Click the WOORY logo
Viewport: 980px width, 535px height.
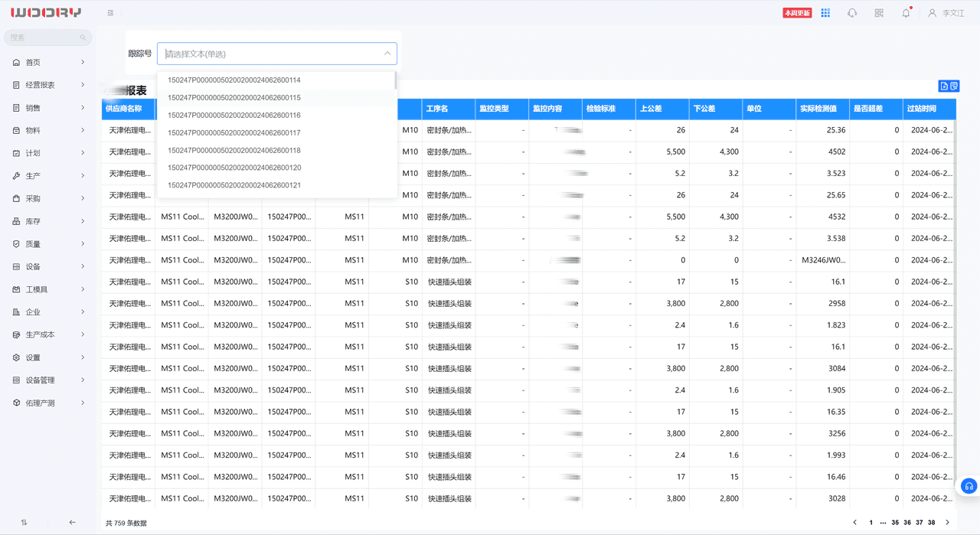(x=46, y=12)
